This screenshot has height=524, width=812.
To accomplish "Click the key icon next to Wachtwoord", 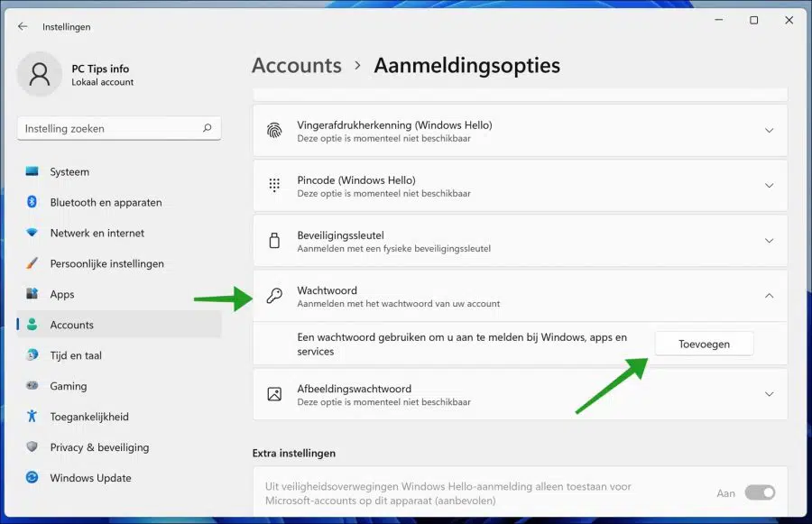I will 274,295.
